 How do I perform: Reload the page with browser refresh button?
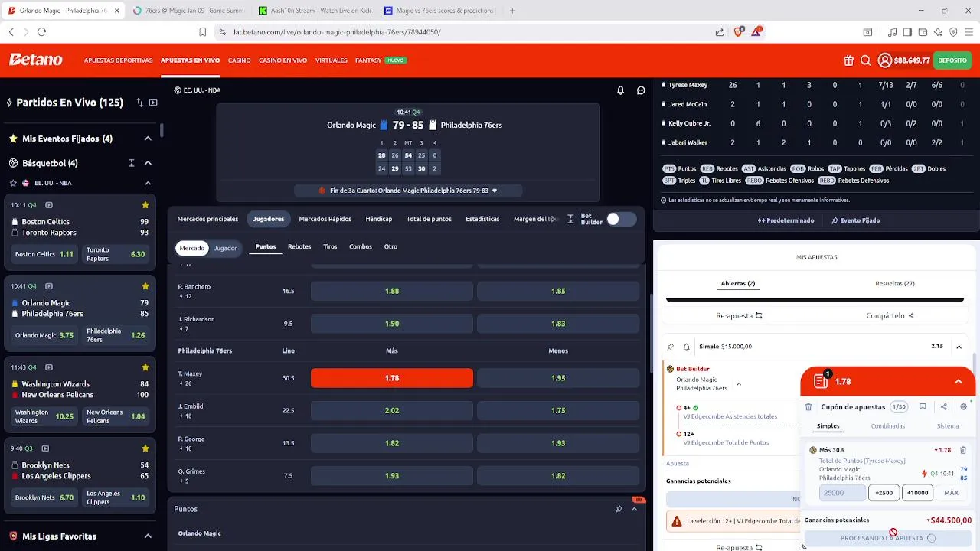point(41,32)
